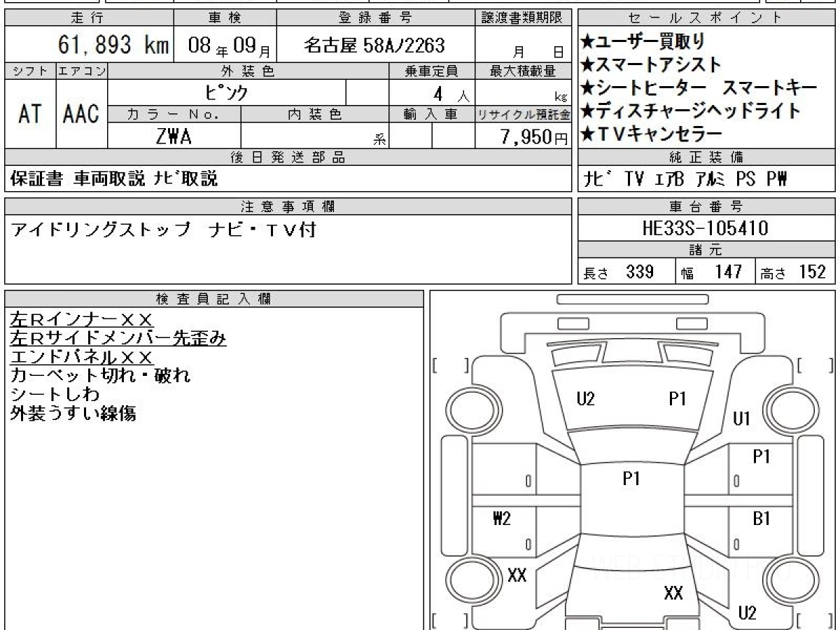Image resolution: width=840 pixels, height=630 pixels.
Task: Click the length value 339
Action: click(640, 272)
